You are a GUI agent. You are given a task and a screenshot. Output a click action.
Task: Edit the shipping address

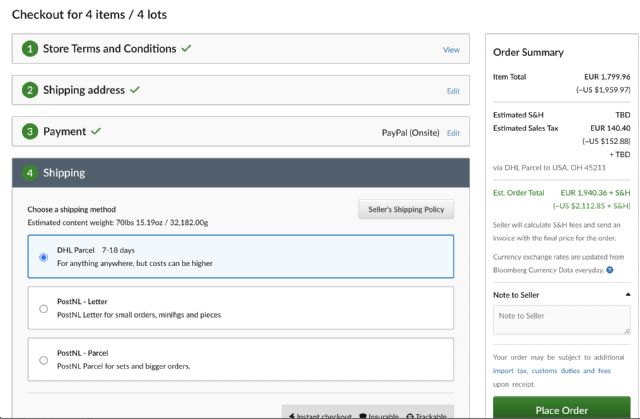click(x=453, y=91)
